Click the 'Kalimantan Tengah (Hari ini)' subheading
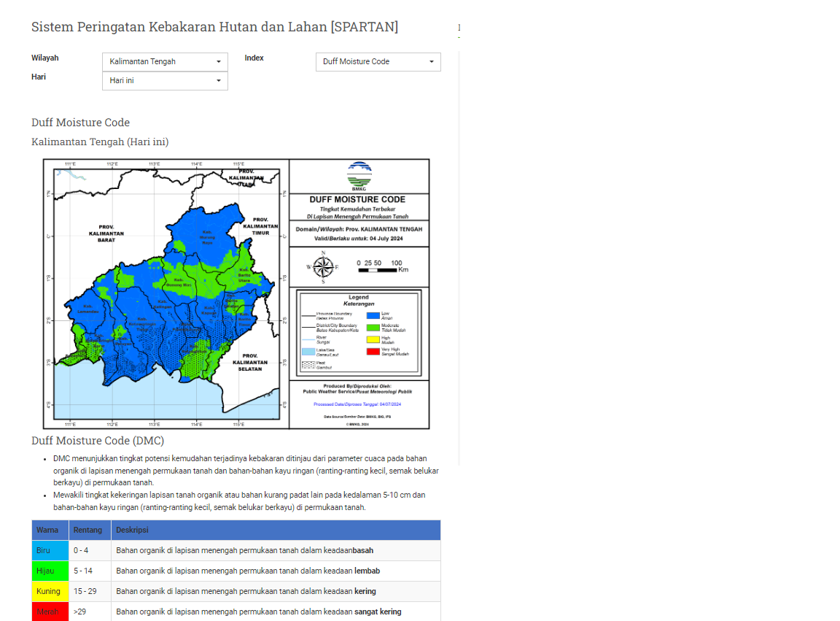The height and width of the screenshot is (621, 840). click(100, 142)
